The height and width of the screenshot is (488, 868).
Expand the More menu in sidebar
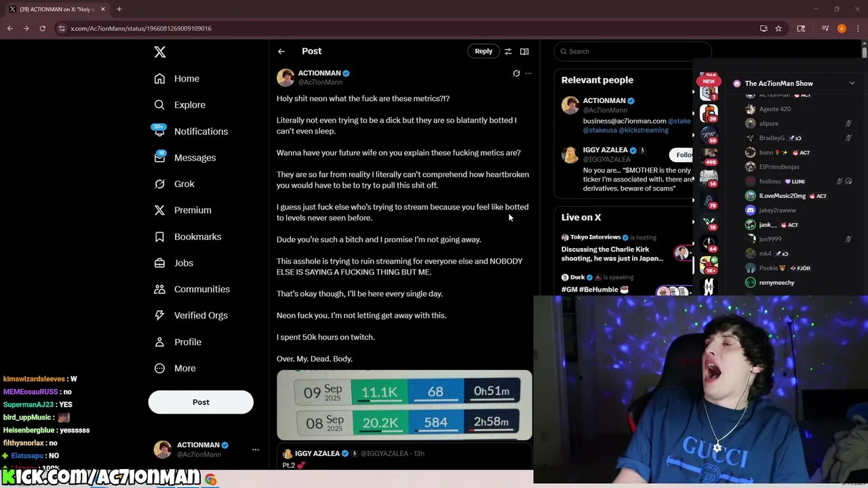175,368
